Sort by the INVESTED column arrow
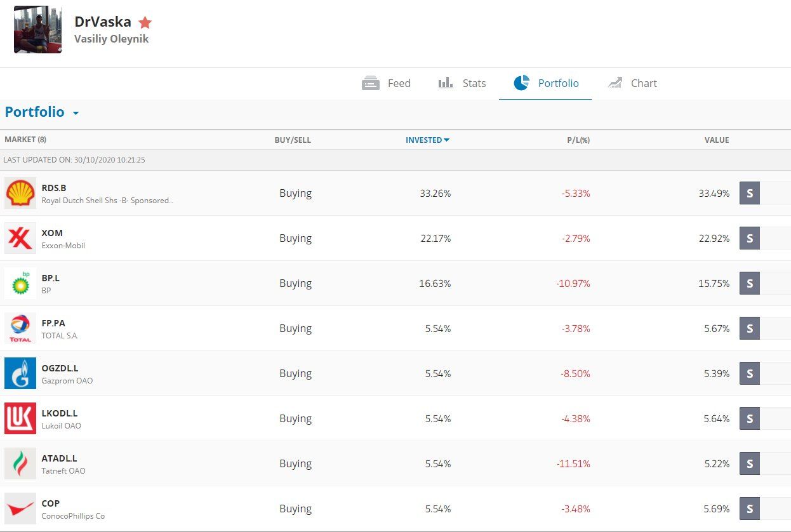This screenshot has height=532, width=791. point(447,140)
